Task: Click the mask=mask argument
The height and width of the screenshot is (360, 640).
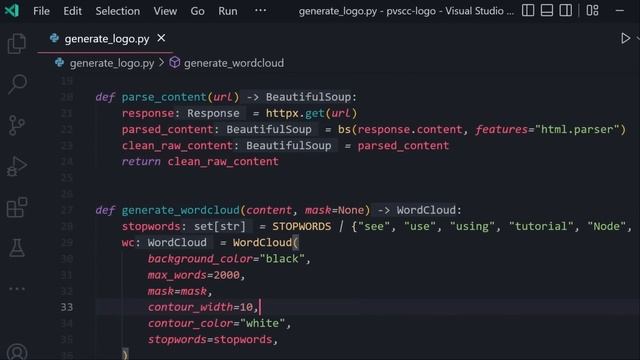Action: (x=177, y=291)
